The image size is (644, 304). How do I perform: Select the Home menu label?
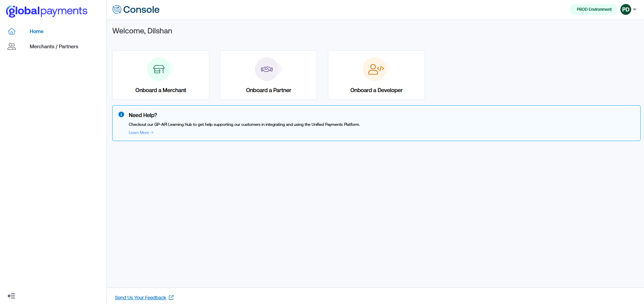(x=36, y=31)
